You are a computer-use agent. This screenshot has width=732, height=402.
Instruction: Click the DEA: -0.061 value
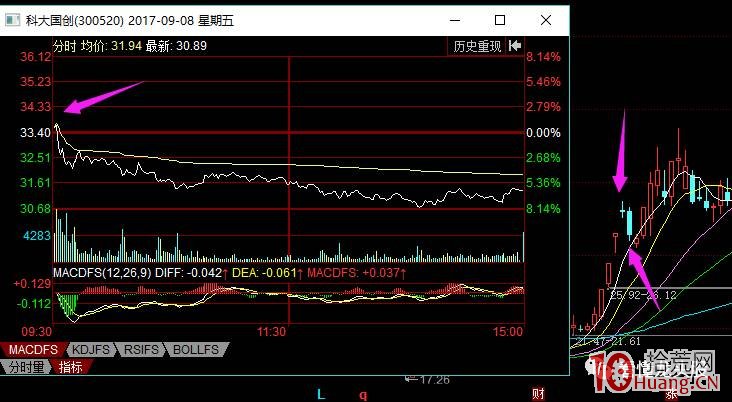pos(265,273)
